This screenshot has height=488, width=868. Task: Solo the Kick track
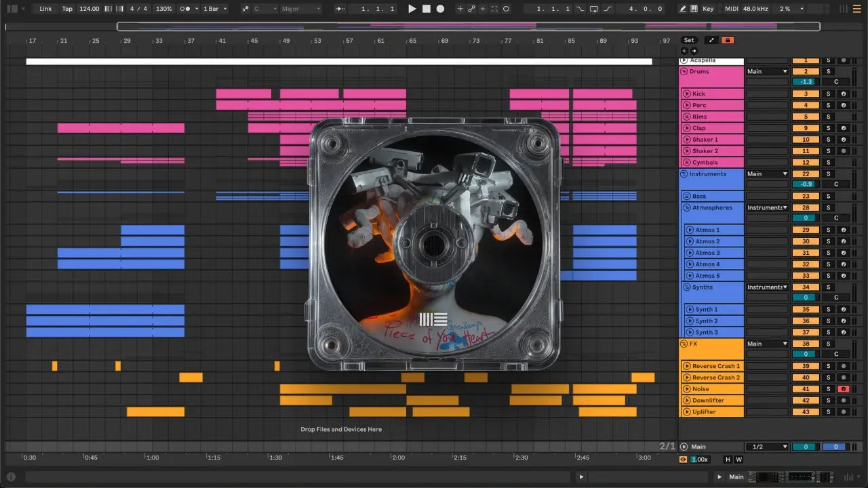[x=827, y=94]
